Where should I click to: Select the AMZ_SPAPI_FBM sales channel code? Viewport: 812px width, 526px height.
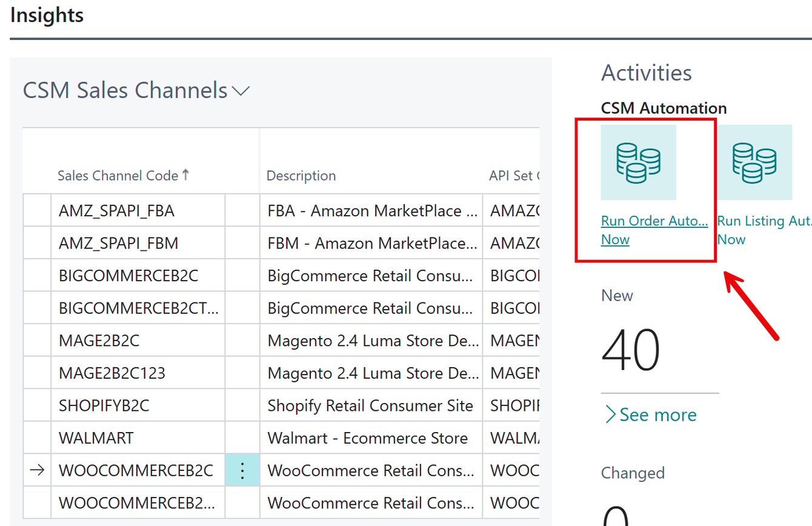pyautogui.click(x=119, y=244)
